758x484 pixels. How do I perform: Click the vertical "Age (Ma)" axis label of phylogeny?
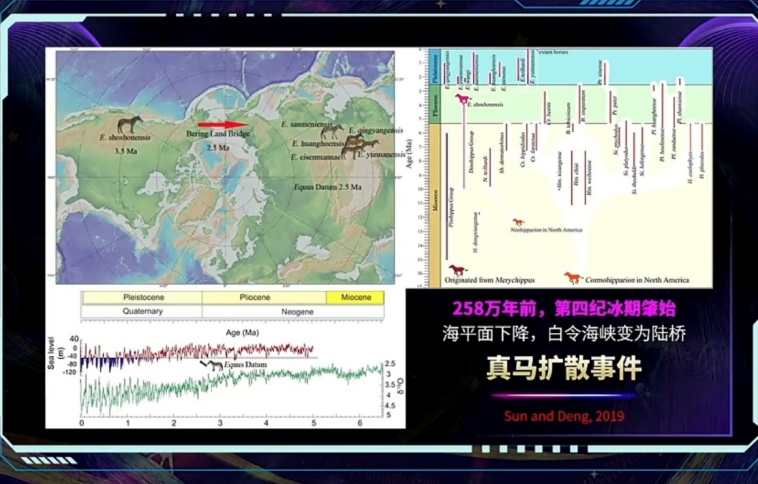(x=409, y=154)
